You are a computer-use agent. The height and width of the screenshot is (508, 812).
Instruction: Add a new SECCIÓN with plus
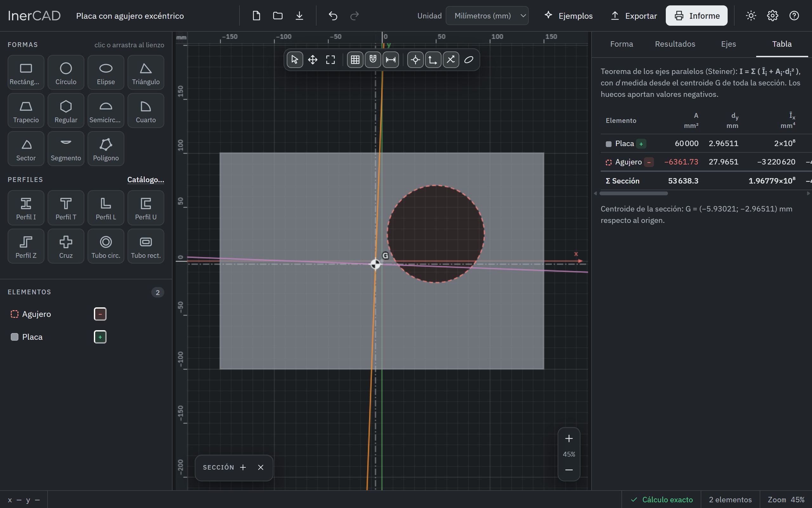[x=243, y=467]
